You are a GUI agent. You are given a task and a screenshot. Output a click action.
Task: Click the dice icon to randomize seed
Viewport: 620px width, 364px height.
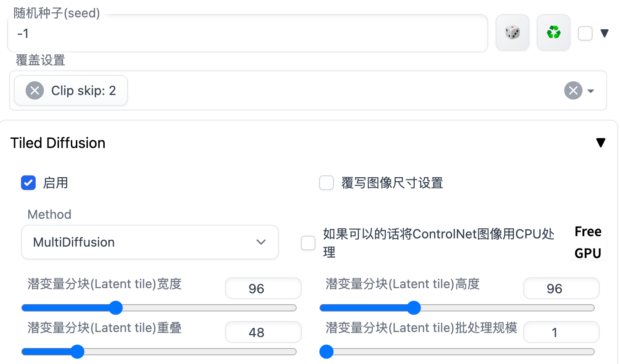512,32
